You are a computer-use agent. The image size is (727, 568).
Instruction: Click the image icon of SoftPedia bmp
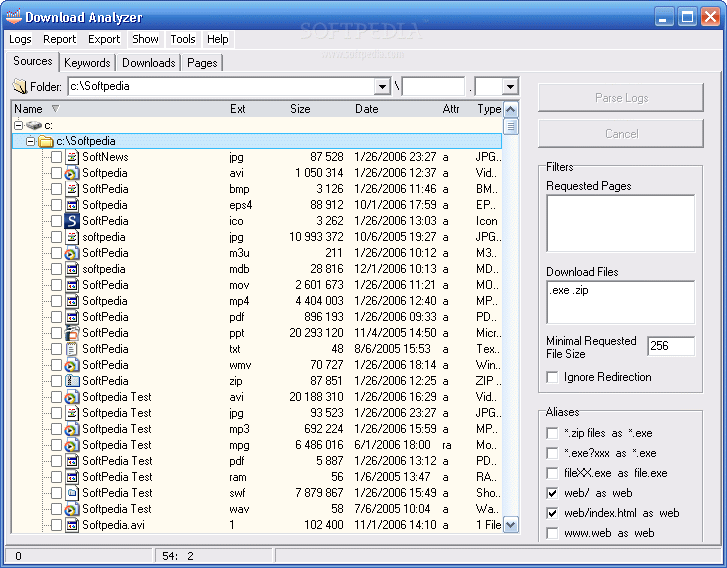point(71,189)
